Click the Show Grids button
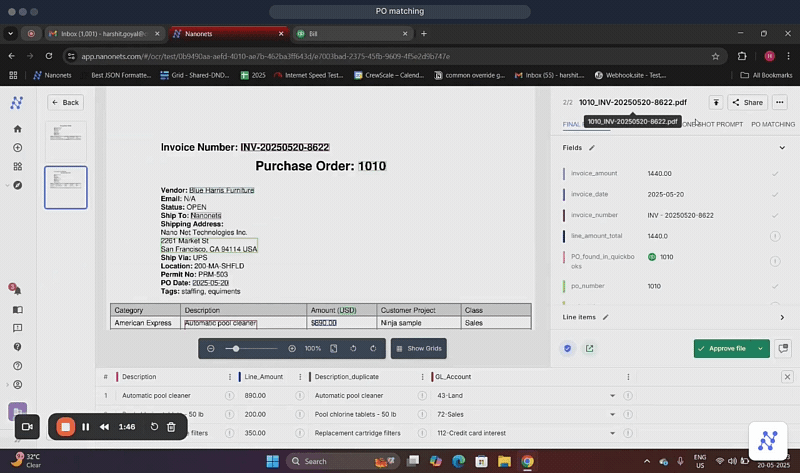 [418, 348]
